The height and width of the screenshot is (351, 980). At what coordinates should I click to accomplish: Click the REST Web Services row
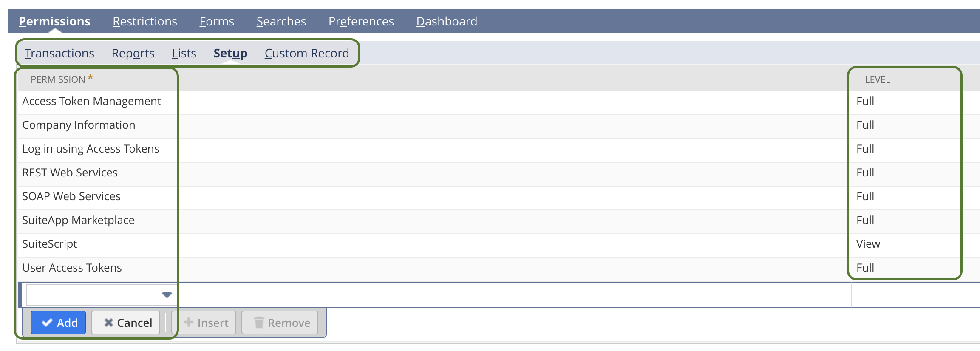(x=70, y=173)
